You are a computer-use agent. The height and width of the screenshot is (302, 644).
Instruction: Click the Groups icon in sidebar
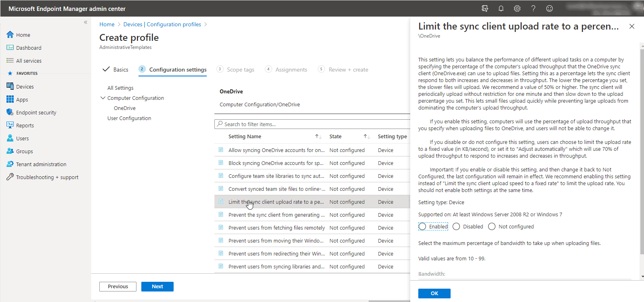click(x=10, y=151)
